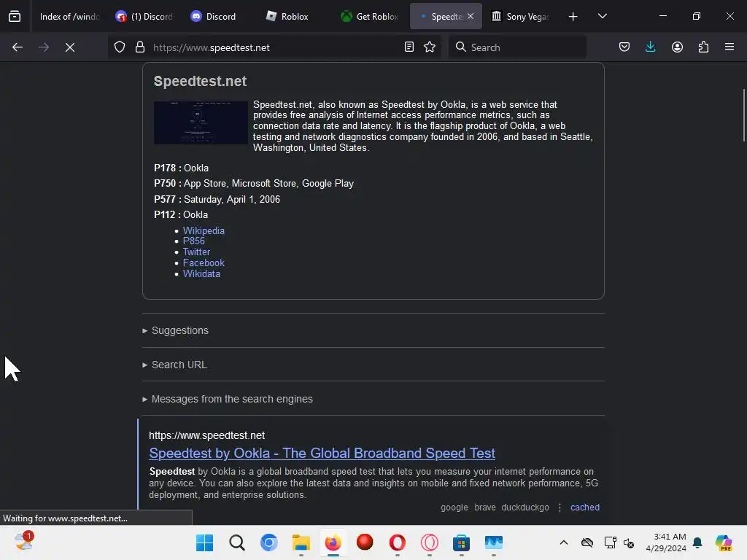Screen dimensions: 747x560
Task: Open Firefox account menu
Action: click(x=677, y=47)
